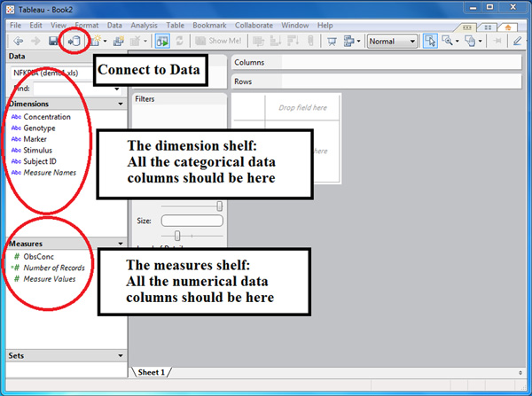Expand the Measures pane dropdown arrow

[x=121, y=244]
